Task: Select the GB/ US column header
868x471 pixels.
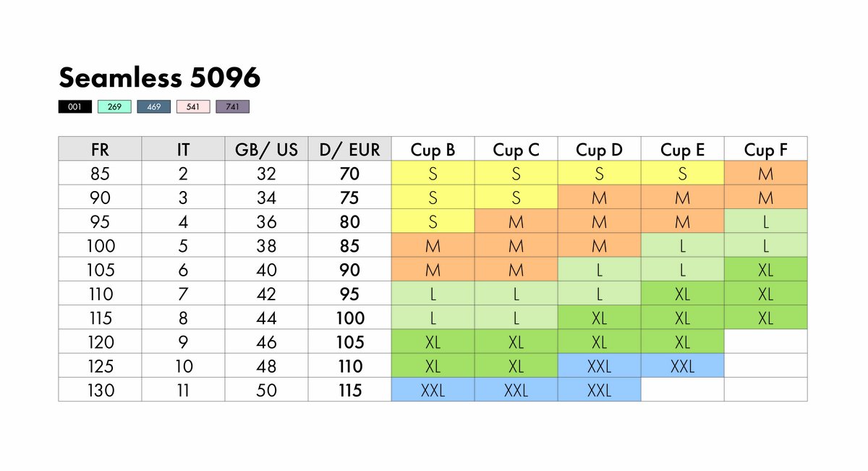Action: point(266,150)
